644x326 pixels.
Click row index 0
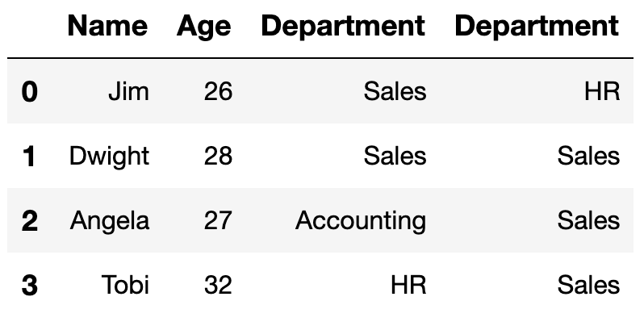click(30, 91)
